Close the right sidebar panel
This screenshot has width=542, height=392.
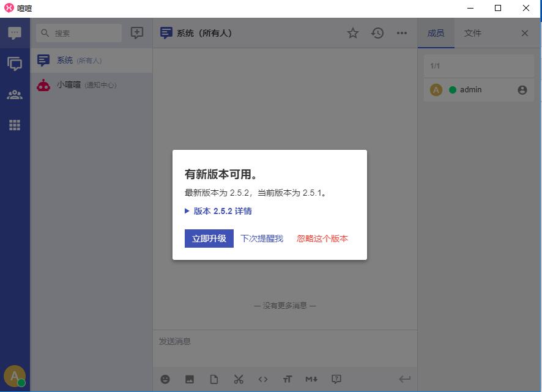(524, 33)
